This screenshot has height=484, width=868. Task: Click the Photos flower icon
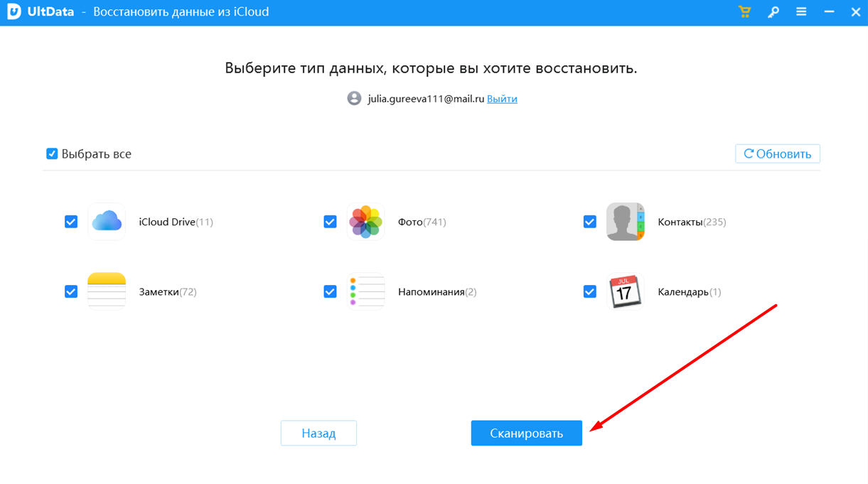click(x=365, y=222)
